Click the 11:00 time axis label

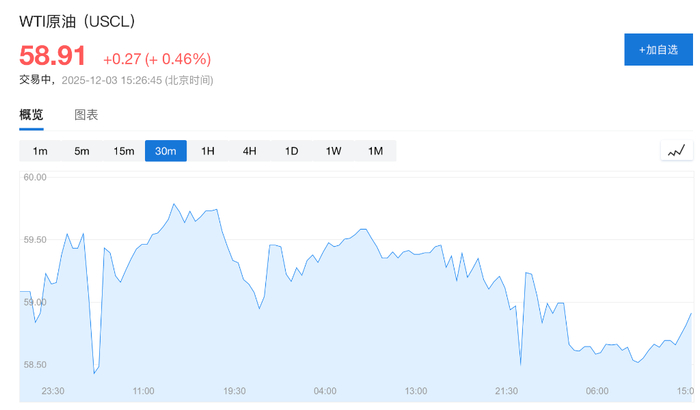pyautogui.click(x=143, y=391)
